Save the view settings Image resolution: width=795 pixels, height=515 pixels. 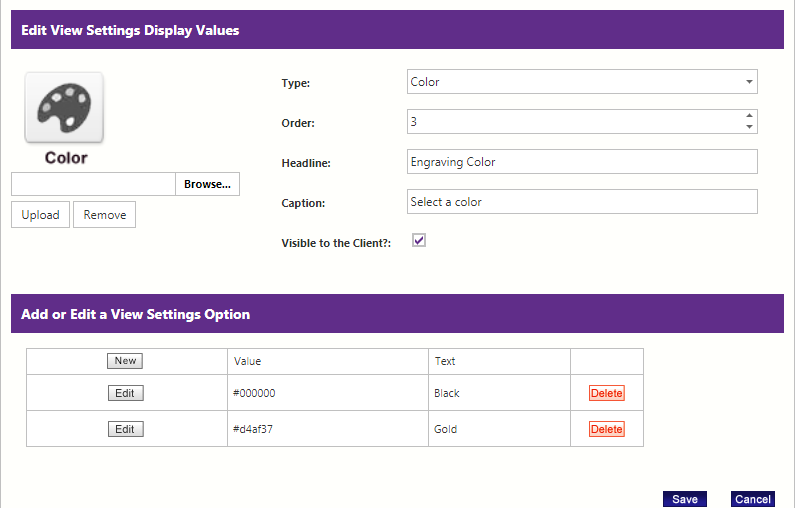[x=684, y=499]
